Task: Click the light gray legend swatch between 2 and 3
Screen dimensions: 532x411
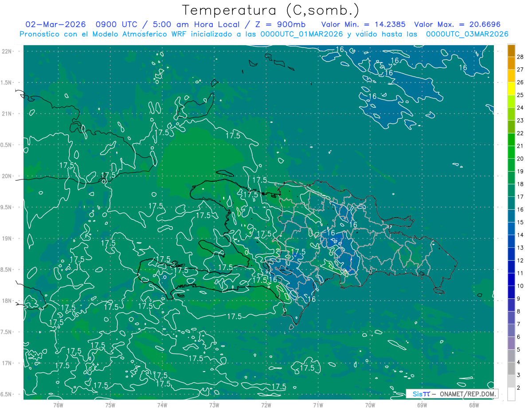Action: pyautogui.click(x=511, y=382)
